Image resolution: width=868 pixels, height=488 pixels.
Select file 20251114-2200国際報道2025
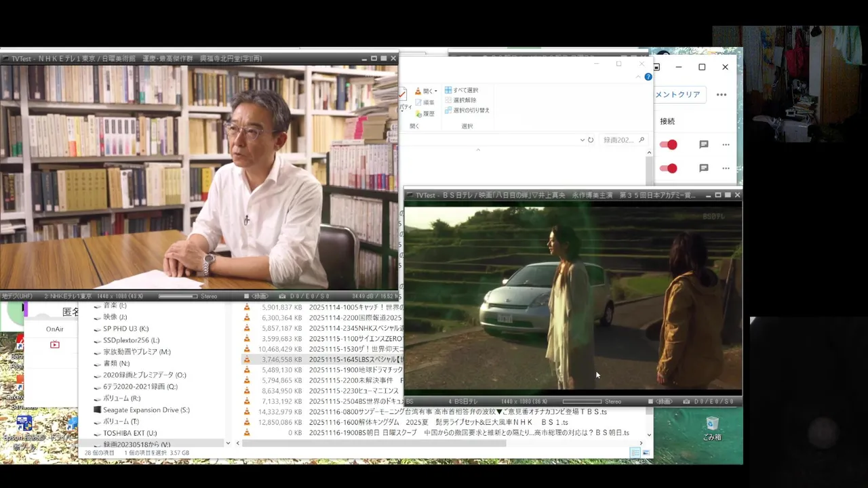(355, 318)
